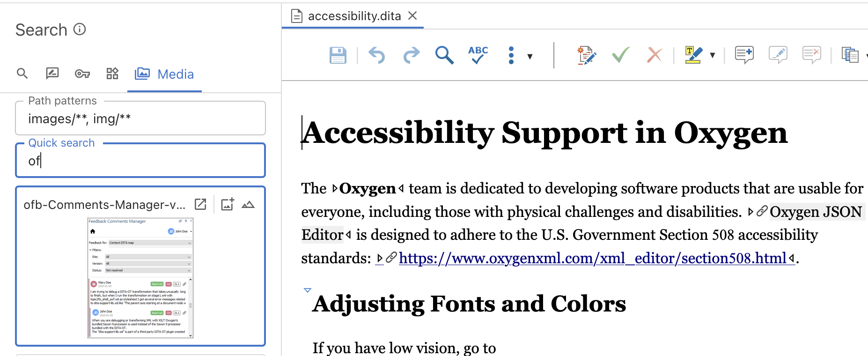Click the closing tag marker after section508.html
Viewport: 868px width, 356px height.
pyautogui.click(x=791, y=258)
